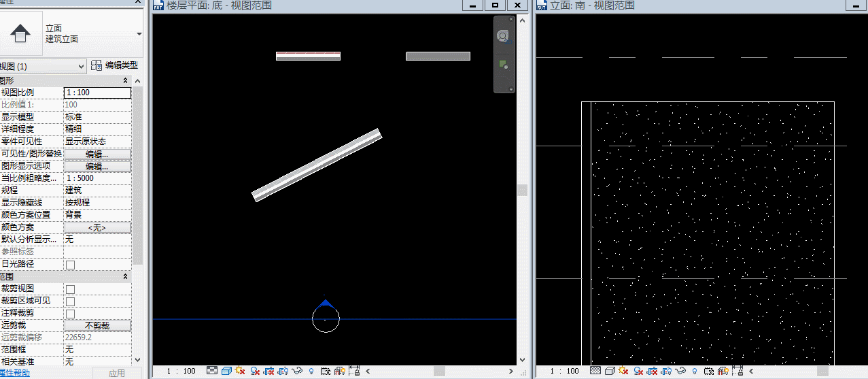Open Temporary Hide/Isolate glasses in floor plan bar
868x379 pixels.
click(297, 371)
